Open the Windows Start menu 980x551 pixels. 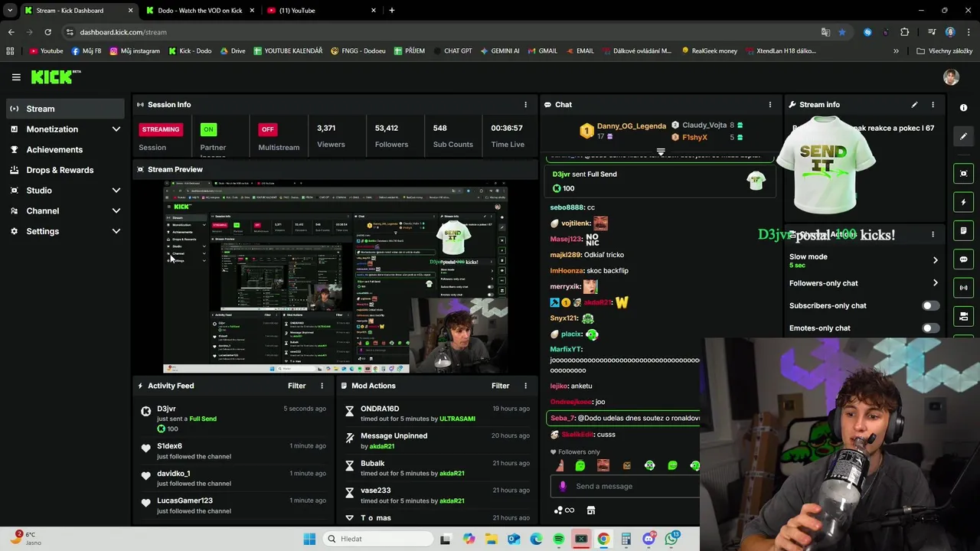pos(309,539)
